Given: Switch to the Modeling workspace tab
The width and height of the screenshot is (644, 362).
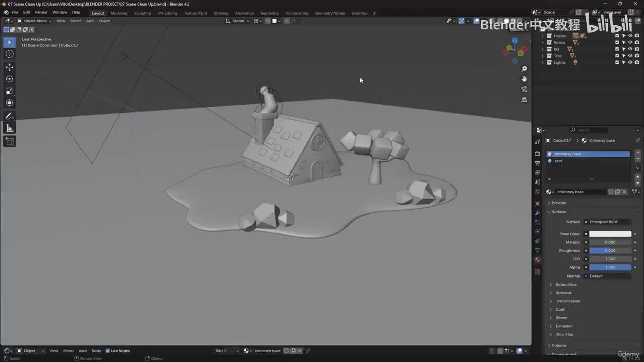Looking at the screenshot, I should 119,13.
